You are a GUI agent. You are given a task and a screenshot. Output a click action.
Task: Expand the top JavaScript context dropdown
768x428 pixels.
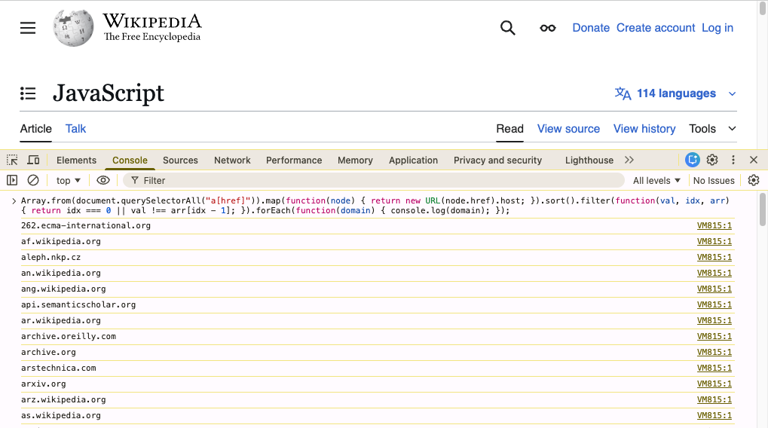[x=68, y=181]
